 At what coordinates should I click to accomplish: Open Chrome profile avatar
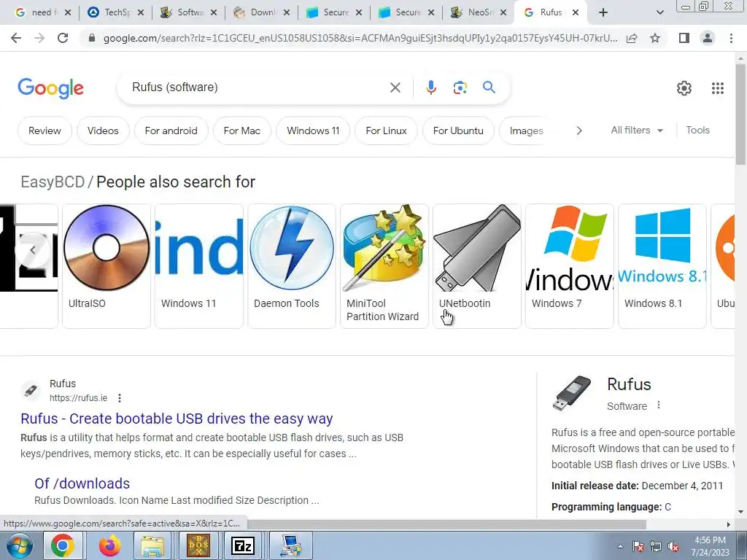[x=708, y=38]
